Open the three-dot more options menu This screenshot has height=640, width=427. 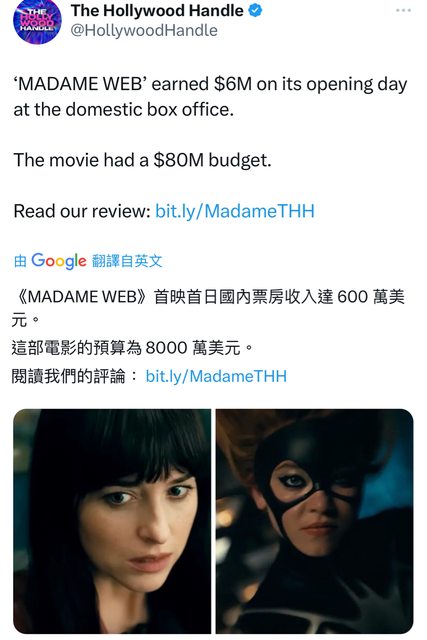pyautogui.click(x=403, y=11)
